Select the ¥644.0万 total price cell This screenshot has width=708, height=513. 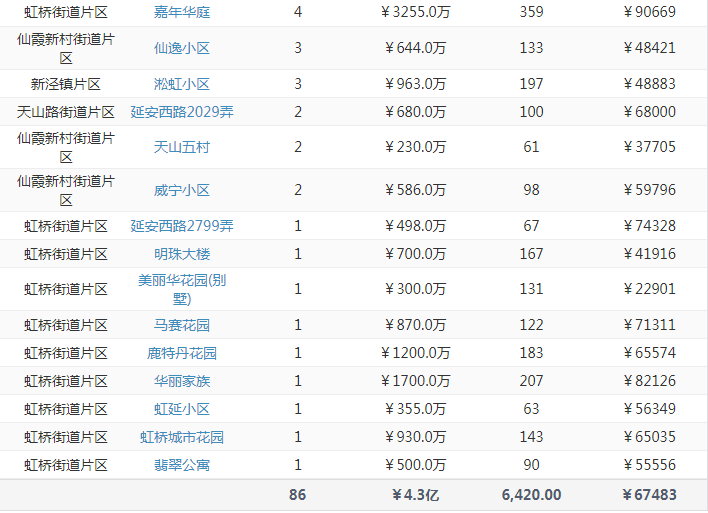(x=415, y=48)
